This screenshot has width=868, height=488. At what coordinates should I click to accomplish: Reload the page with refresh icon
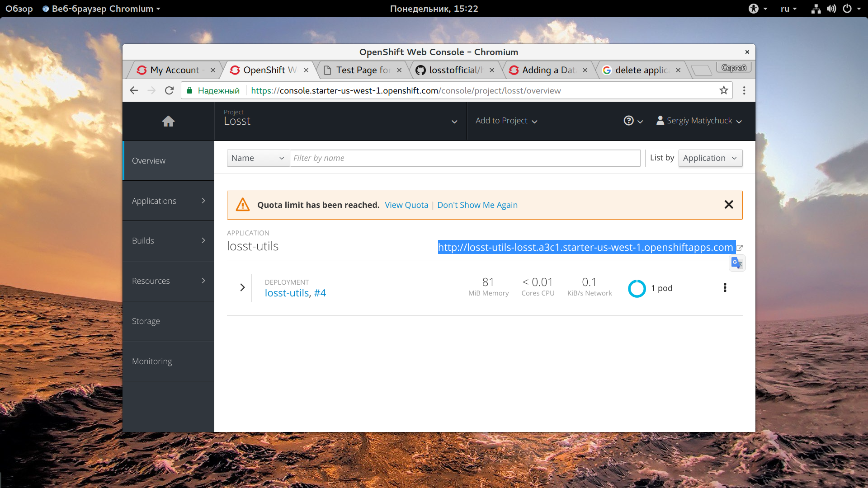(169, 90)
